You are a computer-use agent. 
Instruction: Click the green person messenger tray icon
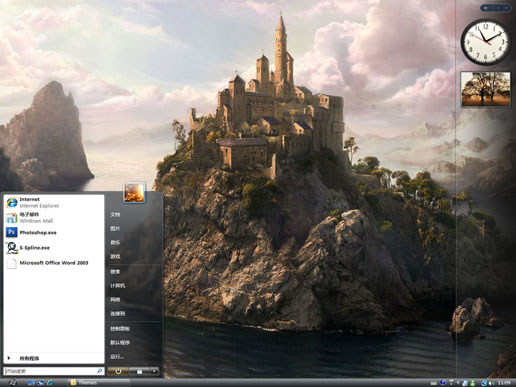pos(473,383)
